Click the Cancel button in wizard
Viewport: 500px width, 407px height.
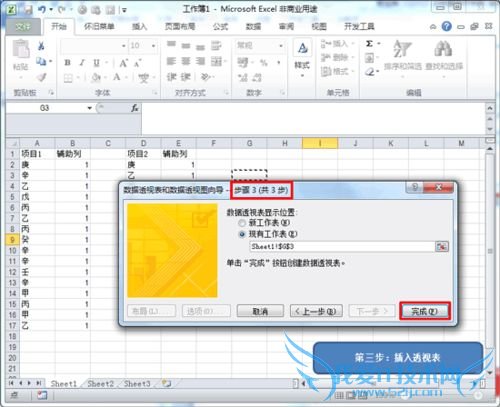click(x=260, y=311)
